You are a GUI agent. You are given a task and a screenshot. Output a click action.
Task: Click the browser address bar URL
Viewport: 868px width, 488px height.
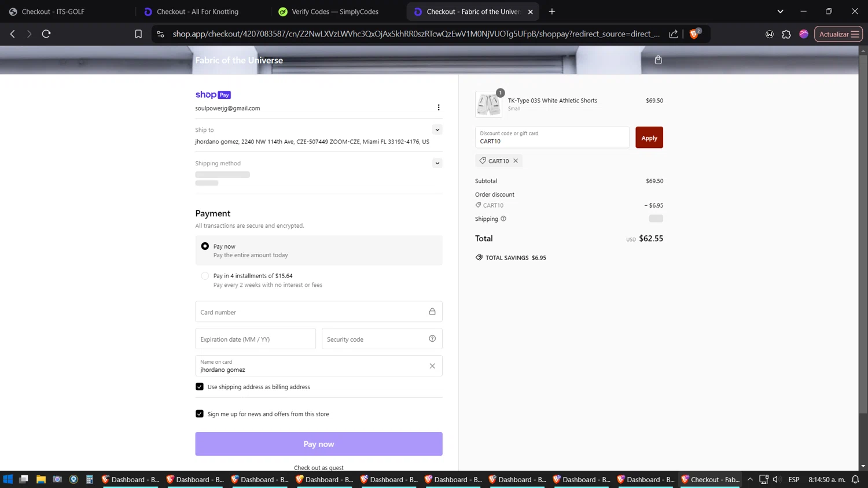[x=415, y=34]
